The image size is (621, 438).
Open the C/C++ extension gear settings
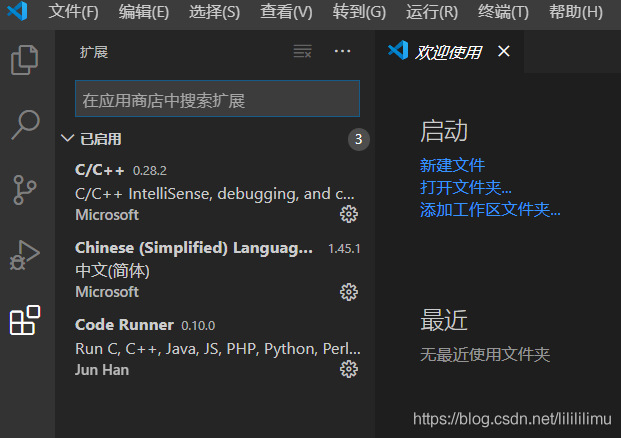[348, 214]
